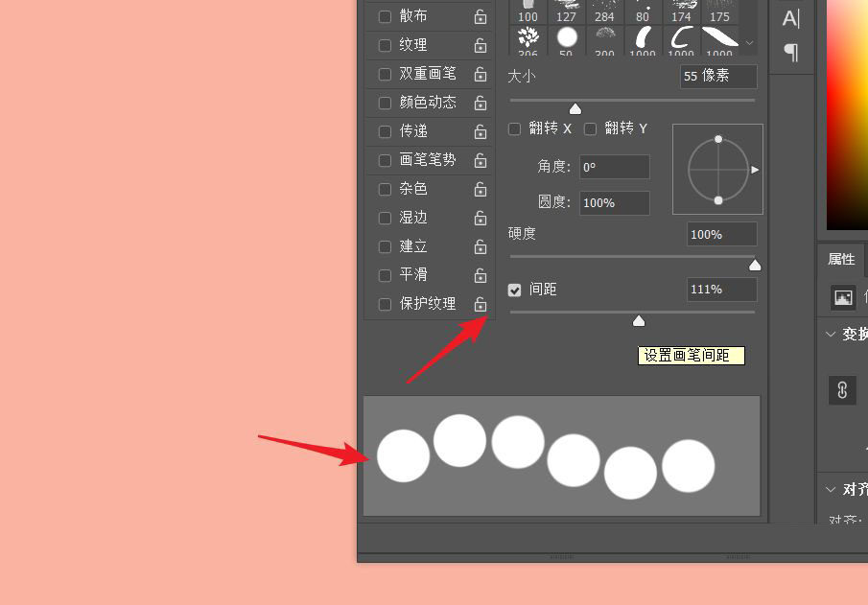Viewport: 868px width, 605px height.
Task: Open the character panel A| icon
Action: 791,18
